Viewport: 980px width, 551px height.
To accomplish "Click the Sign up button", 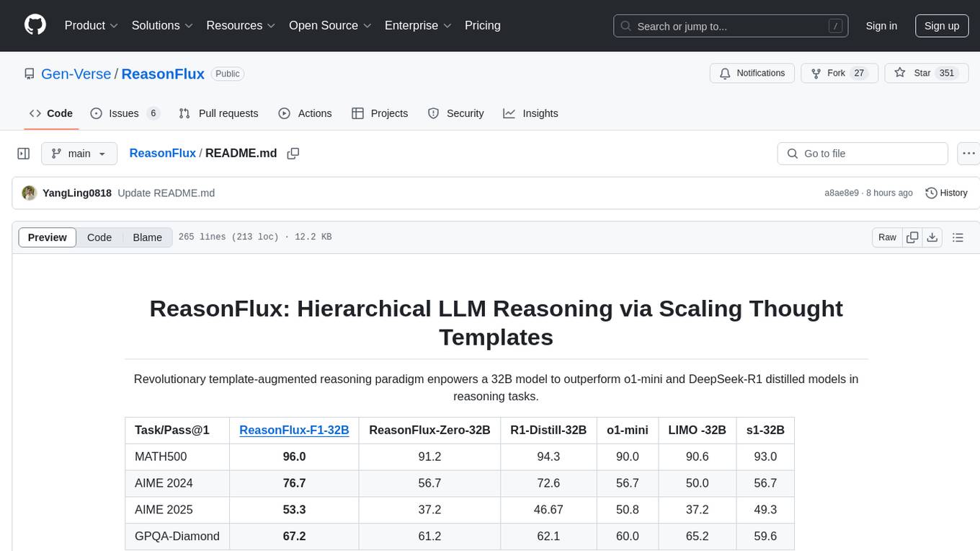I will click(942, 26).
